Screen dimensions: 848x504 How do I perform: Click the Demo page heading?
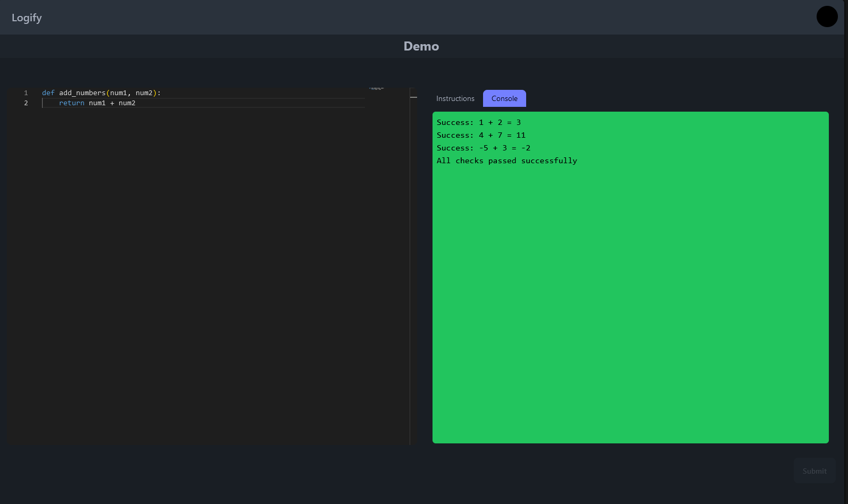421,46
